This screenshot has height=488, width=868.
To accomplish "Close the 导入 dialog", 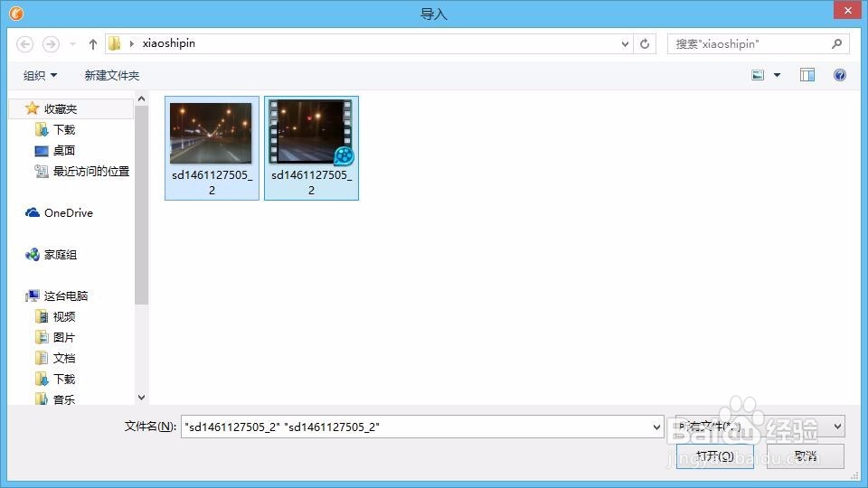I will (x=847, y=11).
